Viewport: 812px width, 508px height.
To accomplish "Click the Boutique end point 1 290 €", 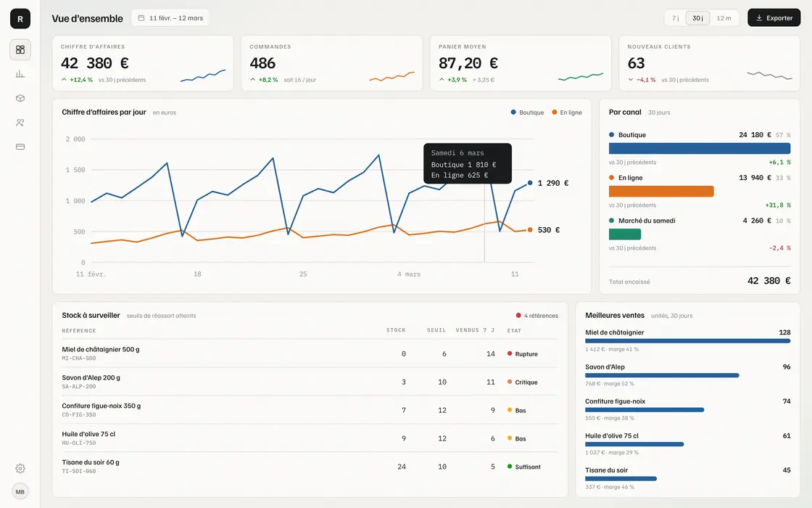I will pyautogui.click(x=530, y=183).
